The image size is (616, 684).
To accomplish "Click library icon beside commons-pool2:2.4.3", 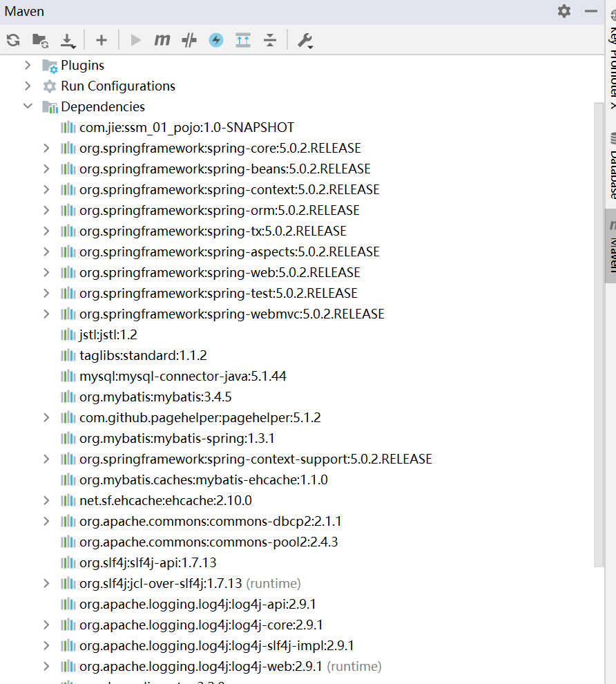I will [x=68, y=542].
